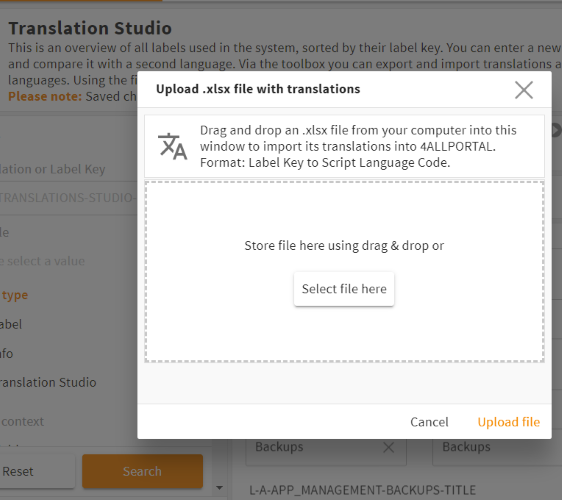This screenshot has width=562, height=500.
Task: Cancel the translations upload
Action: pos(429,422)
